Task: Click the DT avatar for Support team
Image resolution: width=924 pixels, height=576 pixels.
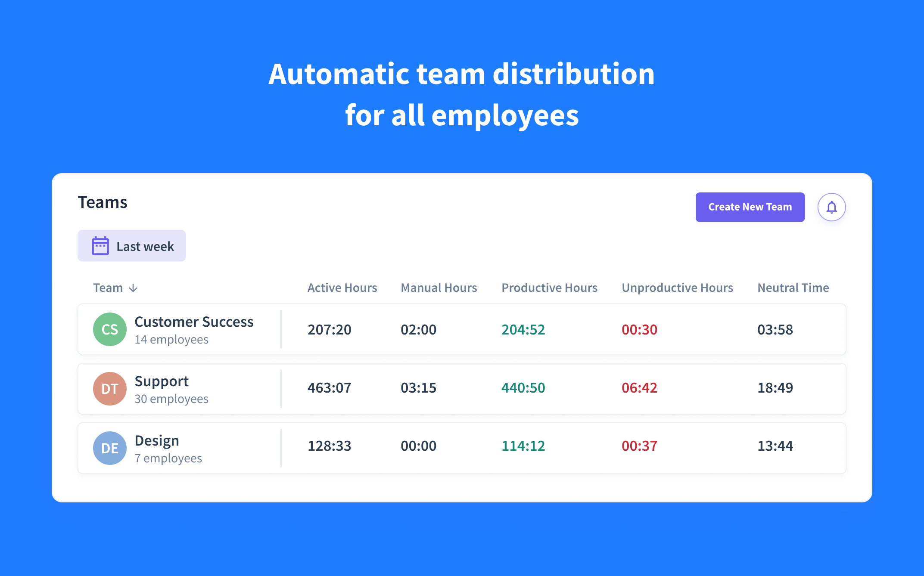Action: coord(109,389)
